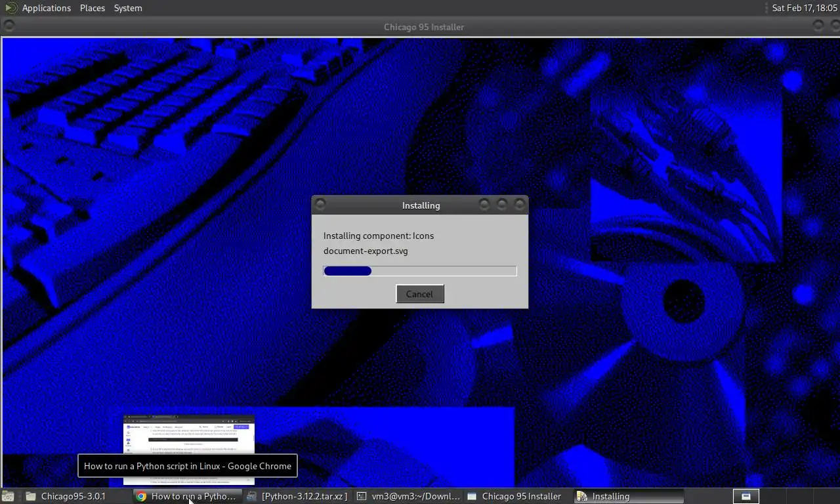This screenshot has height=504, width=840.
Task: Open the Places menu
Action: click(x=93, y=8)
